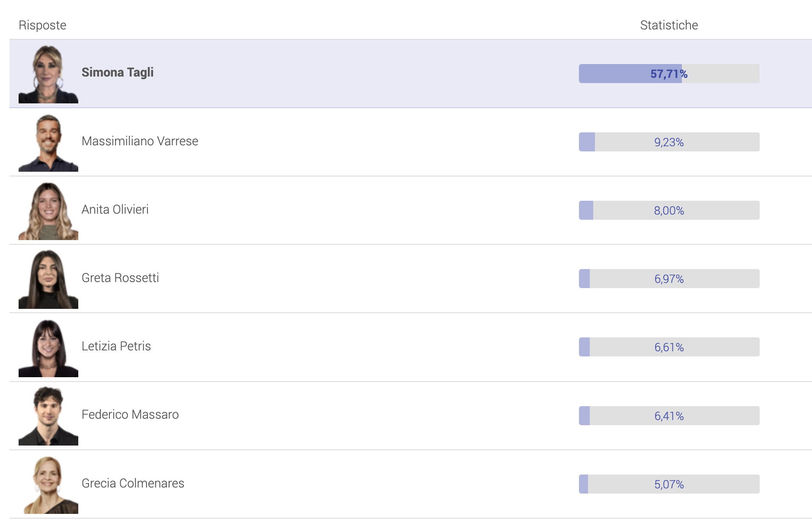Select Simona Tagli's portrait photo
Screen dimensions: 812x526
coord(48,74)
